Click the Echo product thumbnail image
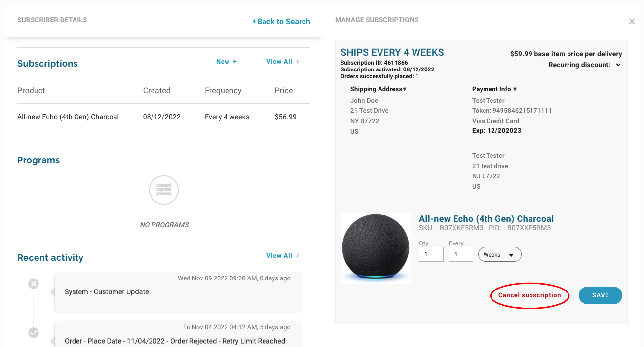 pyautogui.click(x=376, y=248)
